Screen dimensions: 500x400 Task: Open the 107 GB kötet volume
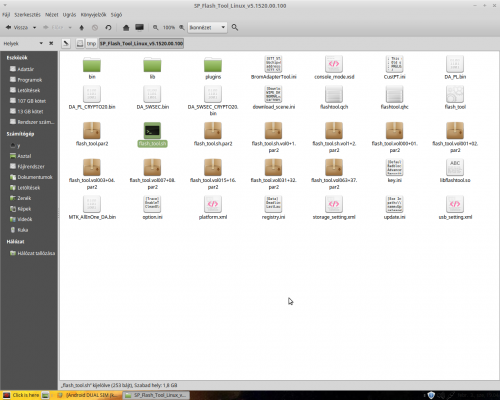[28, 101]
